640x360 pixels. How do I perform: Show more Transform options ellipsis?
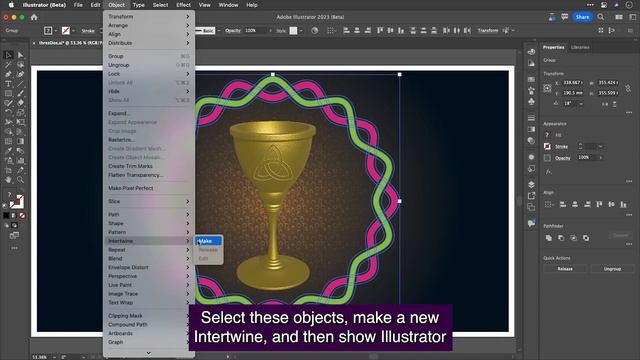(629, 112)
